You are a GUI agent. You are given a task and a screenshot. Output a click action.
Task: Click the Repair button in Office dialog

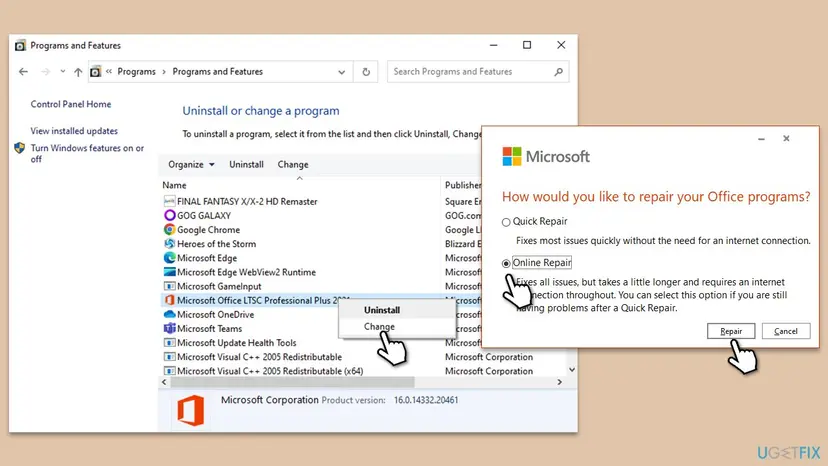(x=731, y=331)
